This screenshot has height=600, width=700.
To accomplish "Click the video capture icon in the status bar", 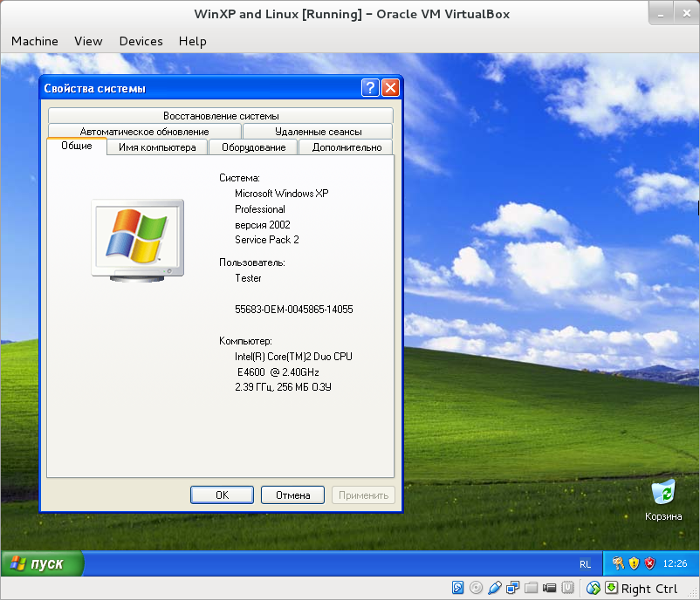I will tap(549, 588).
